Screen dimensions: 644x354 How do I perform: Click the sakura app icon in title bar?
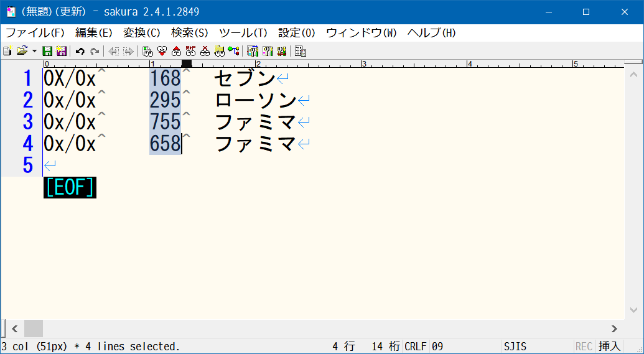pos(11,11)
